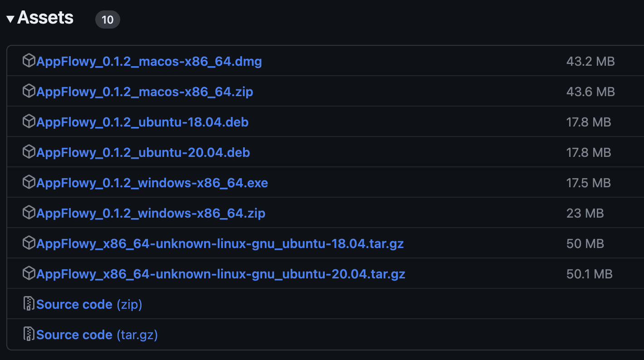Image resolution: width=644 pixels, height=360 pixels.
Task: Collapse the Assets section triangle
Action: (x=10, y=19)
